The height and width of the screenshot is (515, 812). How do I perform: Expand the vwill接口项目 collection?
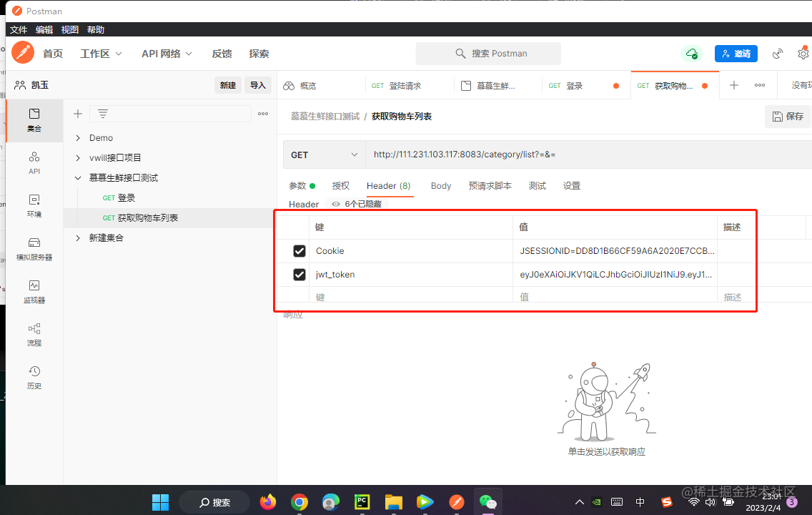[78, 157]
